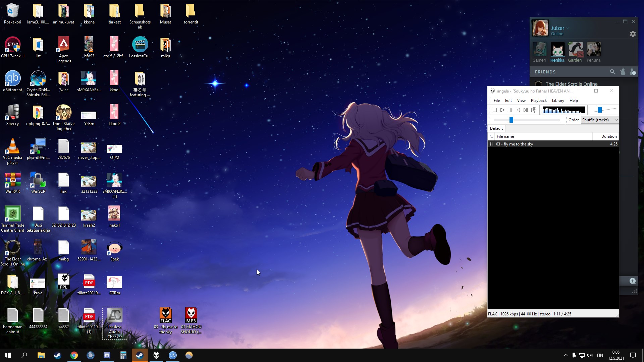
Task: Skip to the next track
Action: (526, 110)
